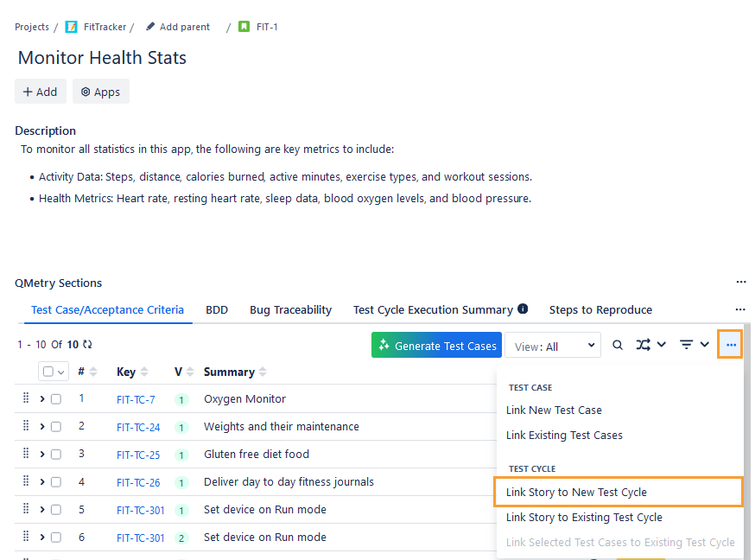Check the select-all checkbox in the table header
Screen dimensions: 755x560
coord(47,371)
